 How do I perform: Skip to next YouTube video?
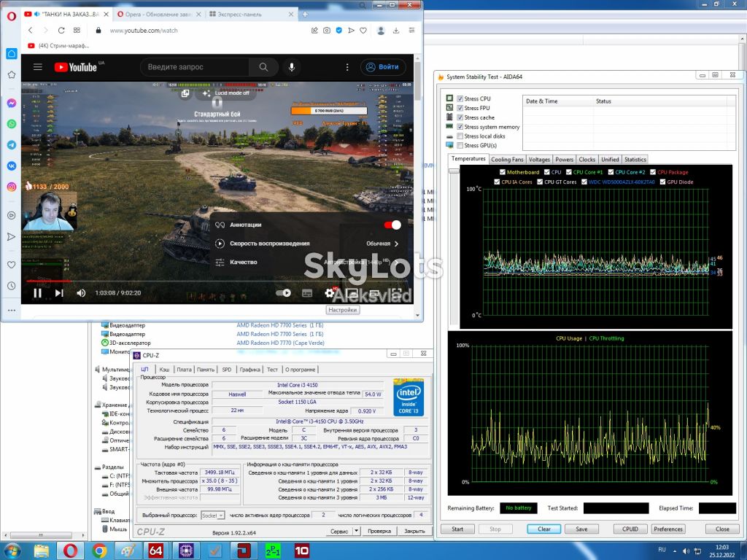pos(59,293)
